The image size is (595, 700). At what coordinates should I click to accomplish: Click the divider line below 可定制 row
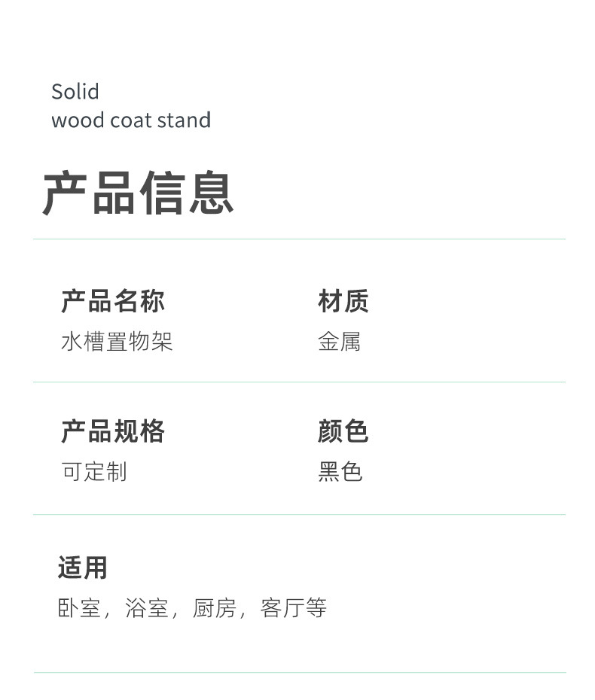coord(299,515)
